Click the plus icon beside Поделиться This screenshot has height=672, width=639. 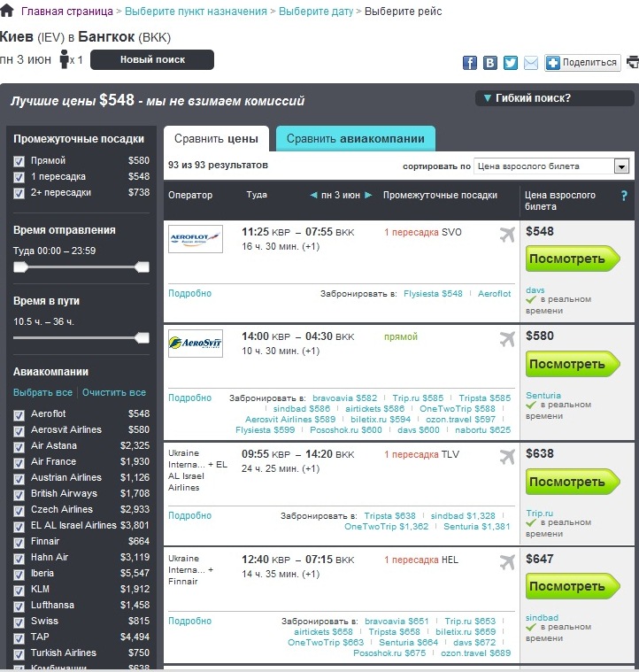coord(553,63)
